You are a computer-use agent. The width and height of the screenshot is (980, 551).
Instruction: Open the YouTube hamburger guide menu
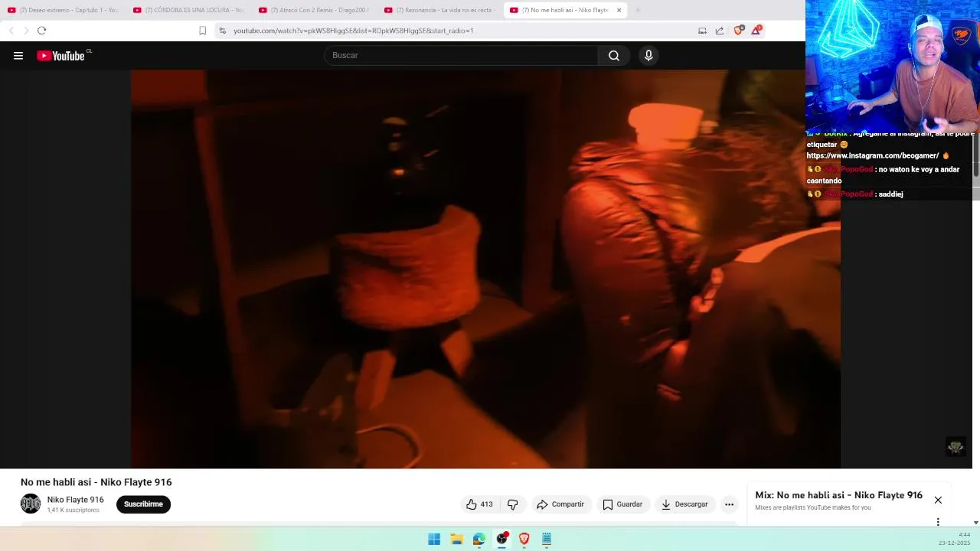[18, 55]
